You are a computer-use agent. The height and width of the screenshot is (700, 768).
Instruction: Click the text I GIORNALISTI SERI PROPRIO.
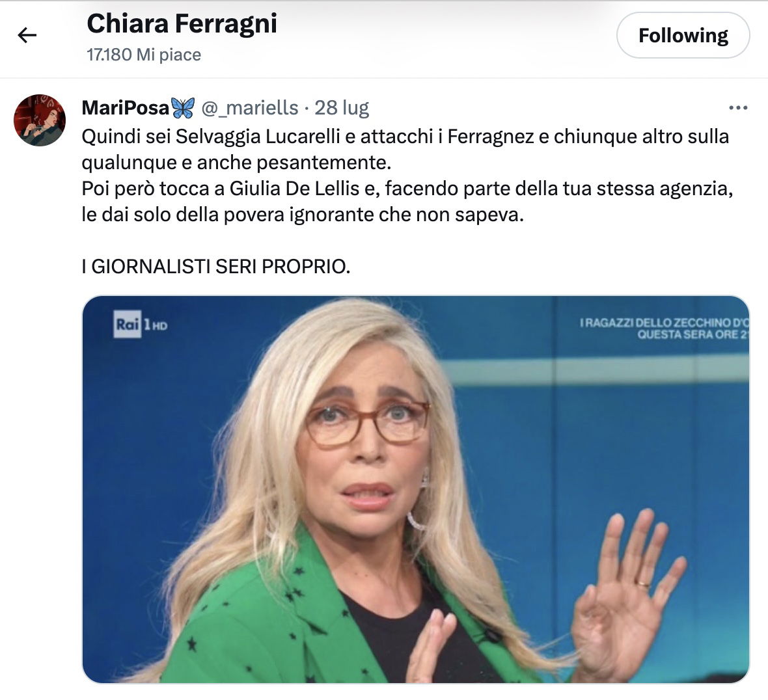[x=216, y=266]
